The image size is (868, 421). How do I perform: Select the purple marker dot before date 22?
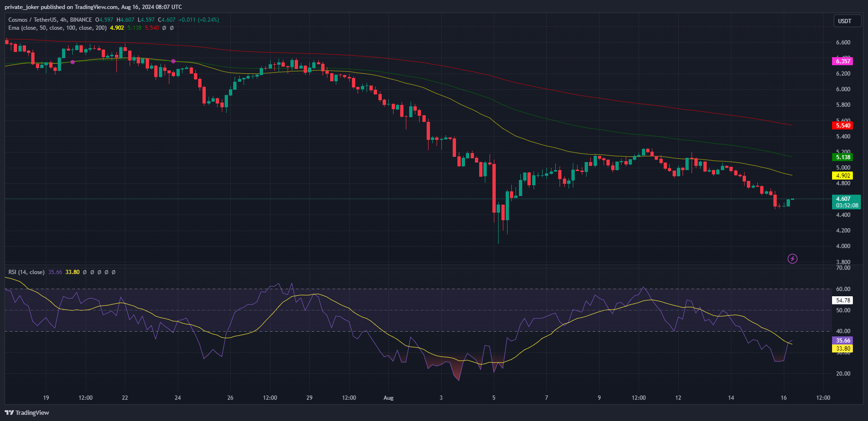tap(72, 62)
